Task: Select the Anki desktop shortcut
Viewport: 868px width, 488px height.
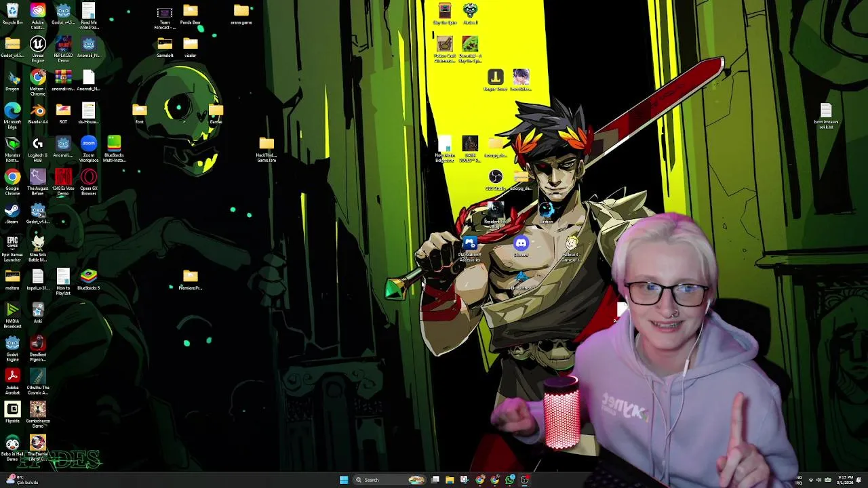Action: point(38,312)
